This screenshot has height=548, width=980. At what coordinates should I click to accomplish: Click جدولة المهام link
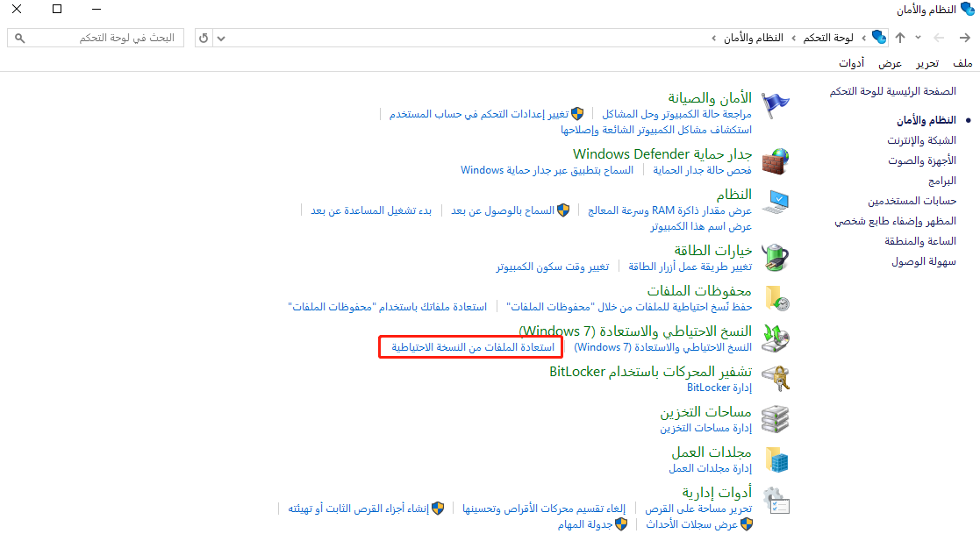click(585, 524)
